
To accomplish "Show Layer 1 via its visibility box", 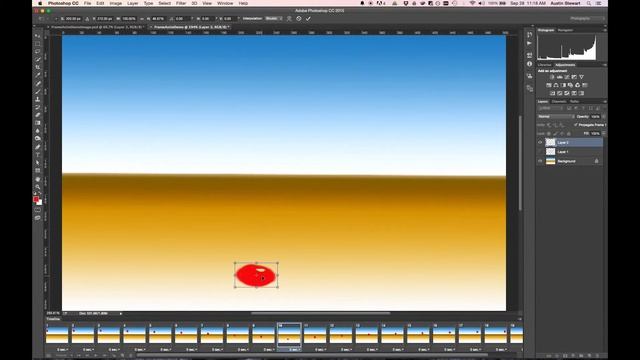I will pyautogui.click(x=540, y=152).
